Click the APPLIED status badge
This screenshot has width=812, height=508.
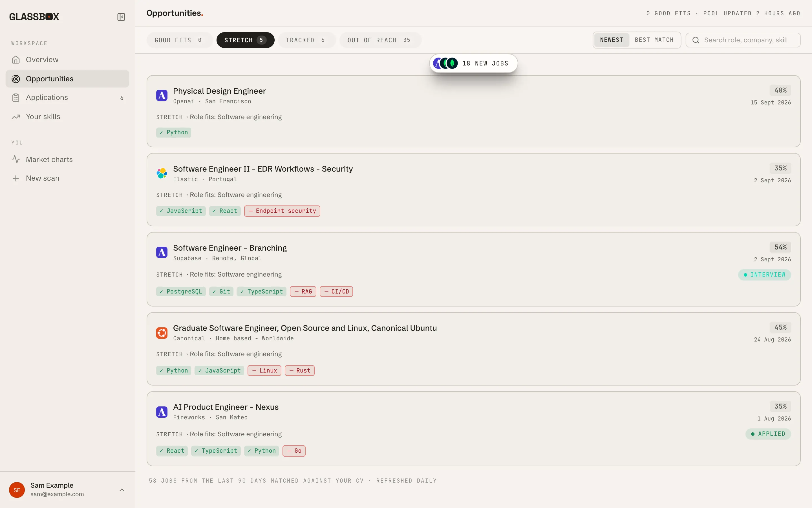tap(768, 434)
